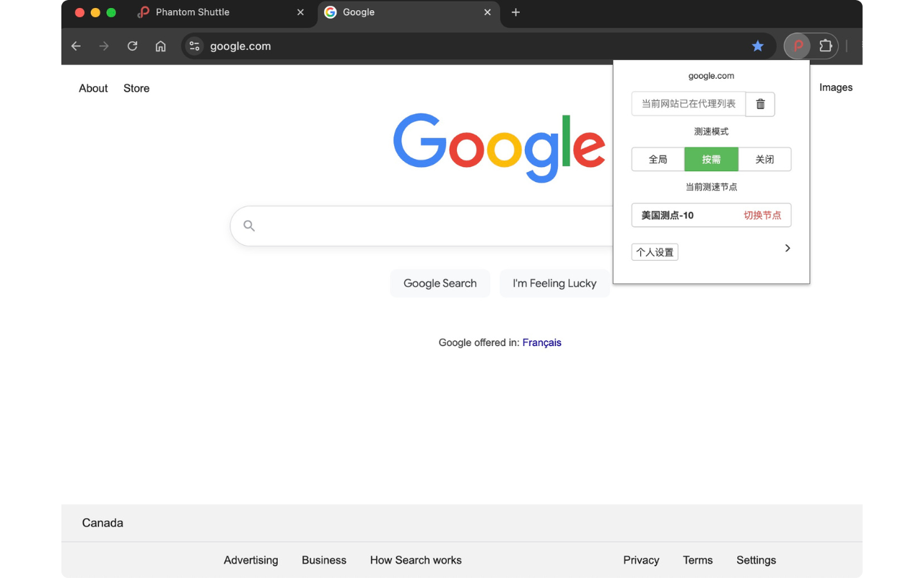Reload the current page
Screen dimensions: 924x578
point(132,46)
